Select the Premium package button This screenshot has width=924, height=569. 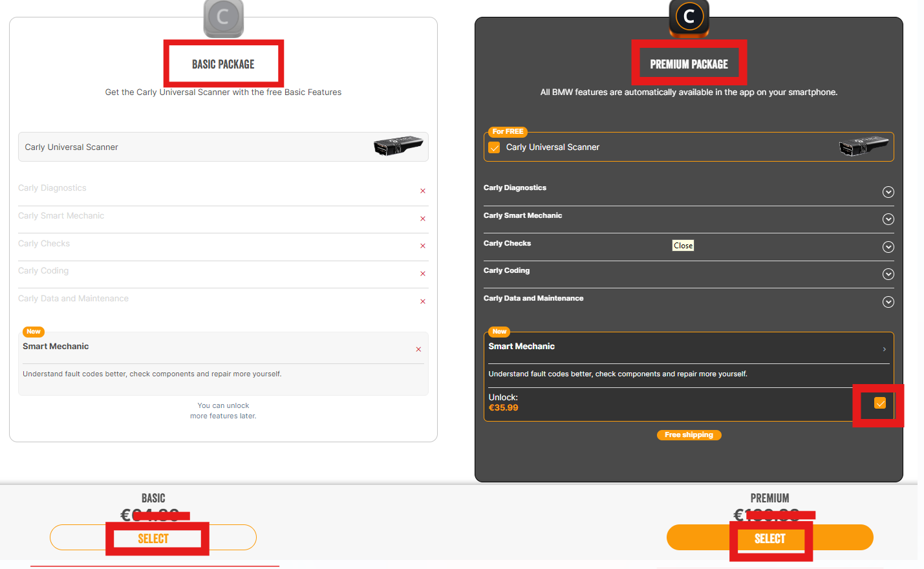pyautogui.click(x=770, y=537)
